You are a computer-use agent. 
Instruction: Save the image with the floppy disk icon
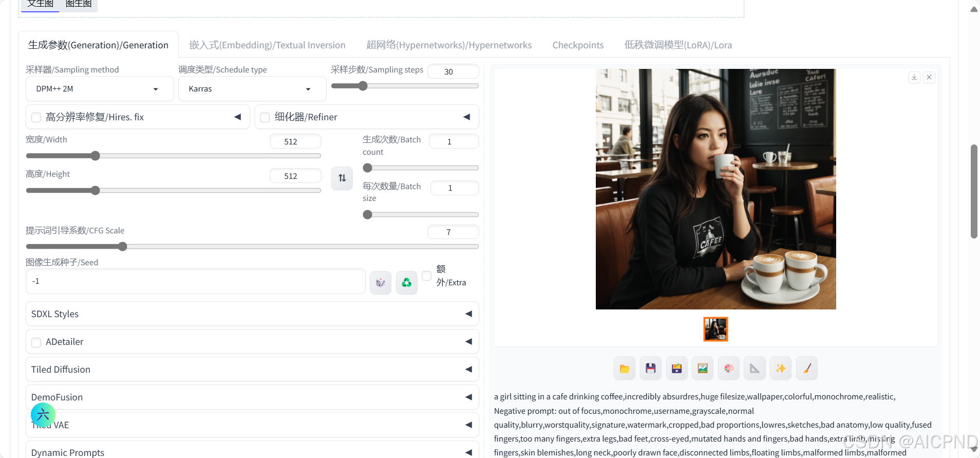651,369
